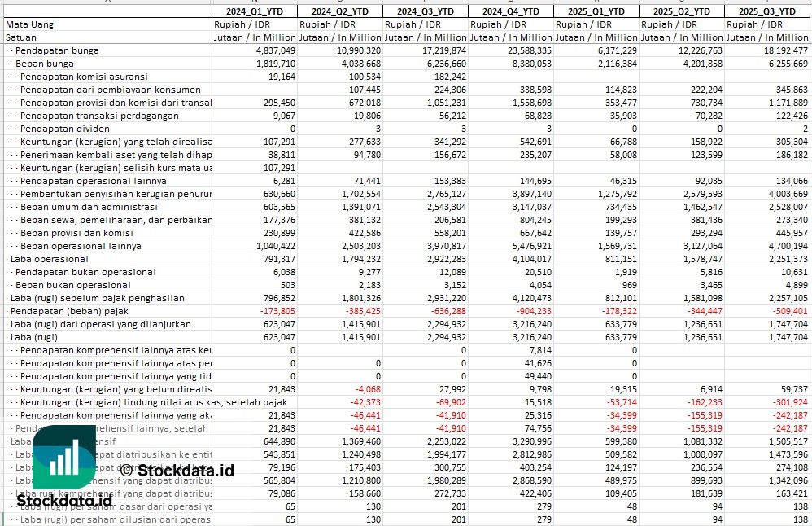This screenshot has height=526, width=812.
Task: Select the 2024_Q3_YTD column header
Action: [x=426, y=11]
